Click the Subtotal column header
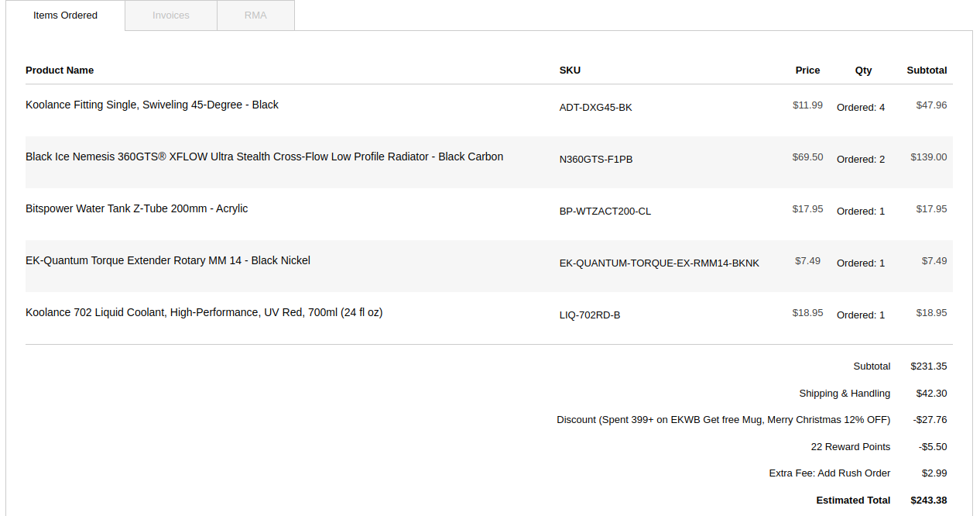This screenshot has width=980, height=516. [x=927, y=71]
